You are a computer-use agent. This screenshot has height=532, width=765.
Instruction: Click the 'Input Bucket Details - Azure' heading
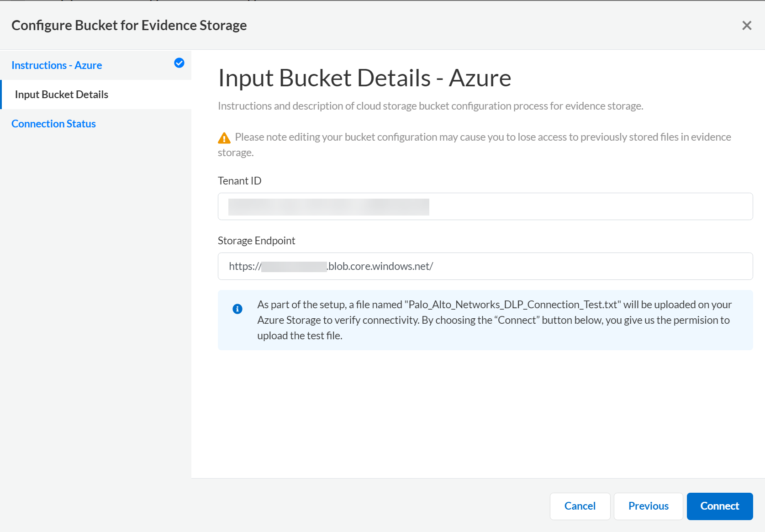pos(364,78)
